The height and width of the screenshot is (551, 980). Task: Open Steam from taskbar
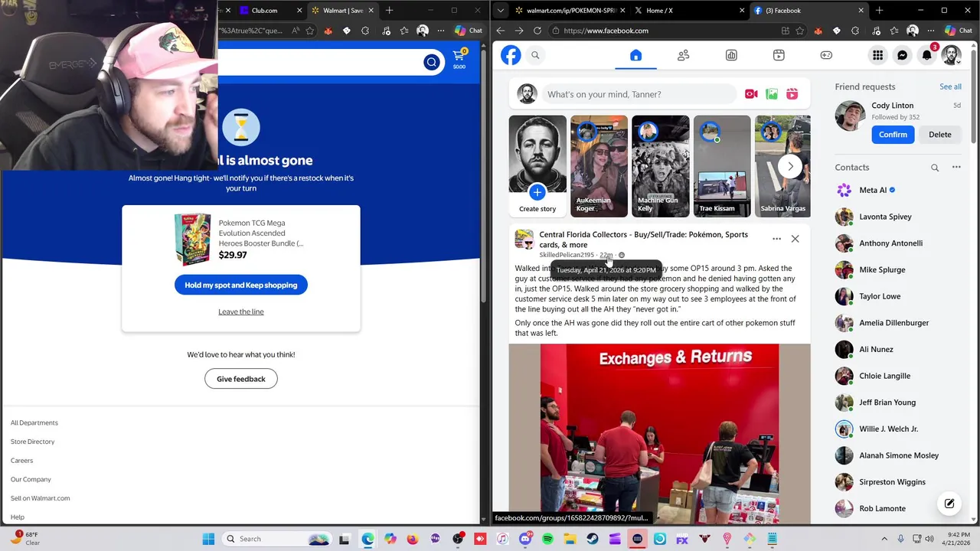point(593,539)
